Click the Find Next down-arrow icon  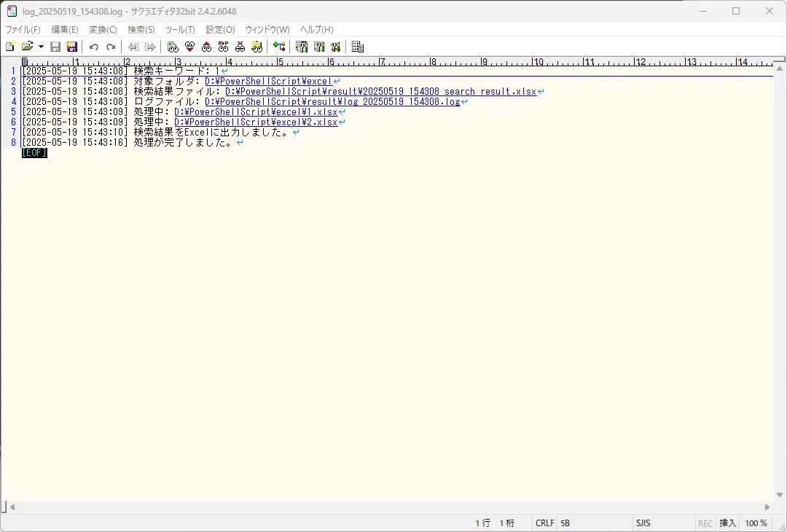click(x=189, y=47)
